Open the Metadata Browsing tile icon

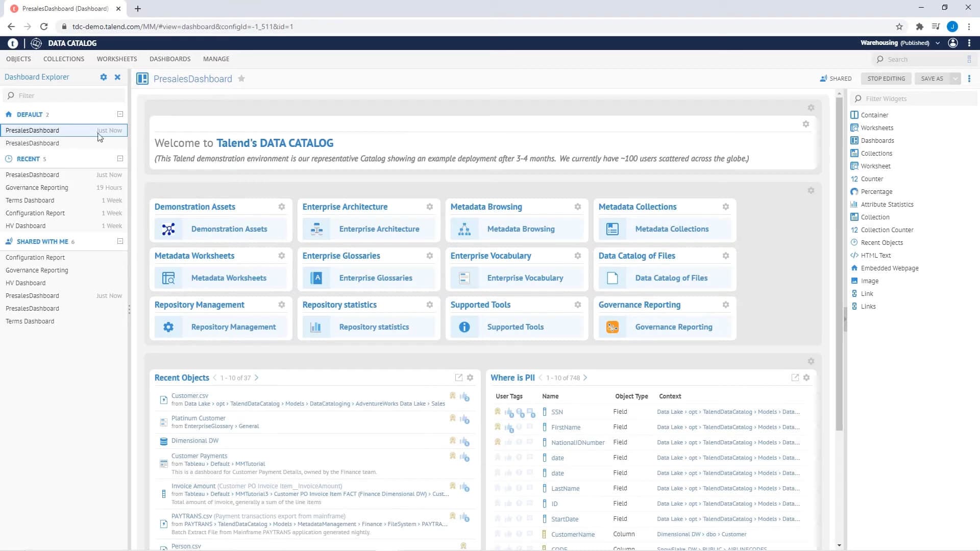[465, 229]
